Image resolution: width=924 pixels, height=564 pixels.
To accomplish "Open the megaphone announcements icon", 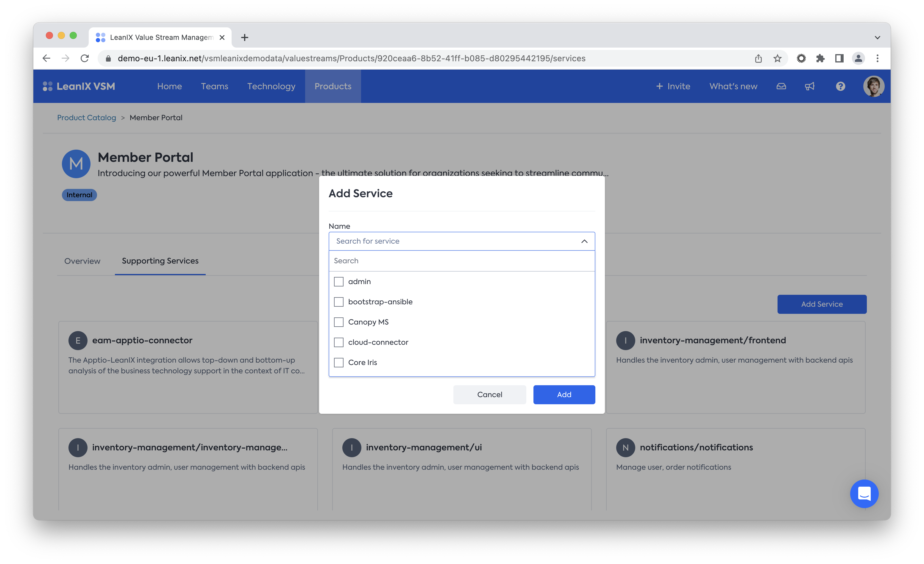I will tap(810, 86).
